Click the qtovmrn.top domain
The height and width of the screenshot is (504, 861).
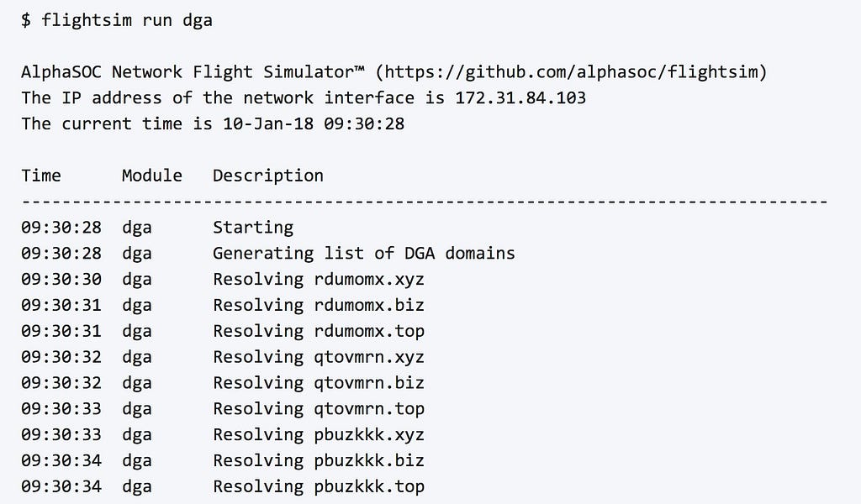[x=369, y=408]
